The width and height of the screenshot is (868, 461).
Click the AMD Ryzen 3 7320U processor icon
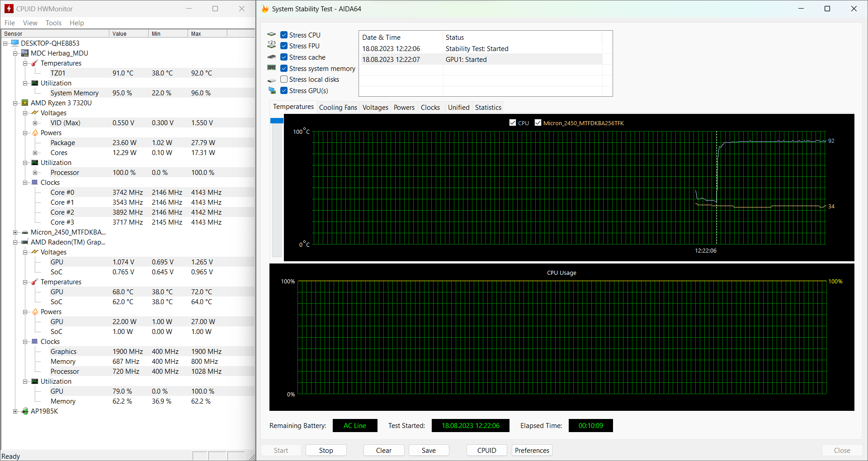tap(25, 103)
